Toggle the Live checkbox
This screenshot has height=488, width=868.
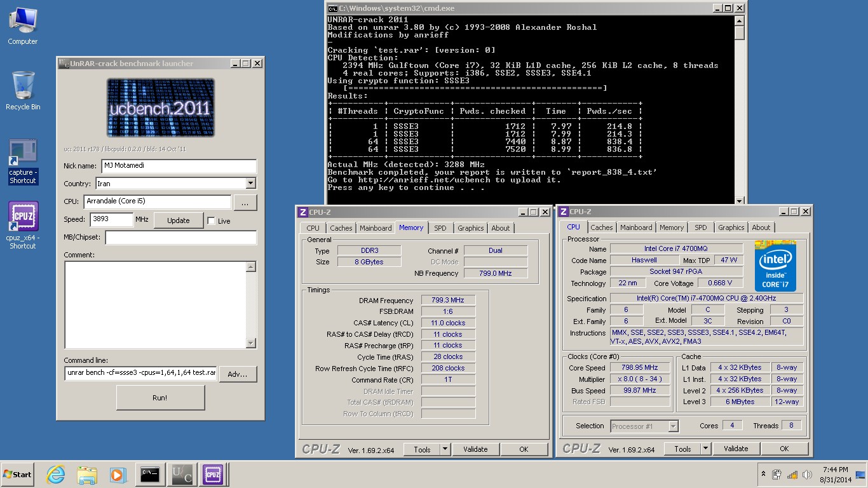coord(211,220)
